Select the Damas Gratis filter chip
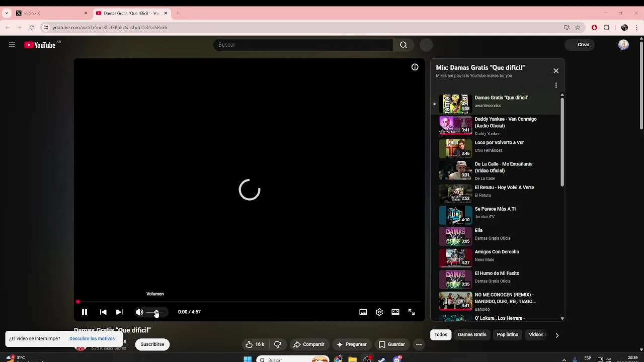This screenshot has width=644, height=362. pyautogui.click(x=472, y=335)
